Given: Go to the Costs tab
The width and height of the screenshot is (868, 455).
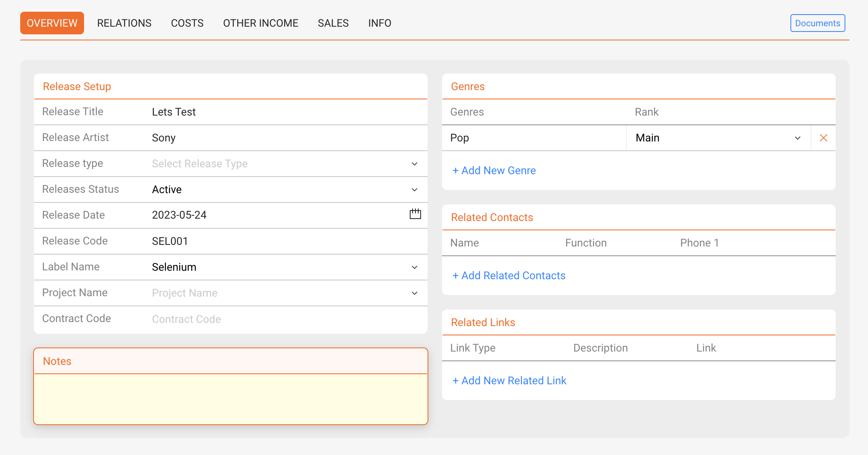Looking at the screenshot, I should (187, 23).
